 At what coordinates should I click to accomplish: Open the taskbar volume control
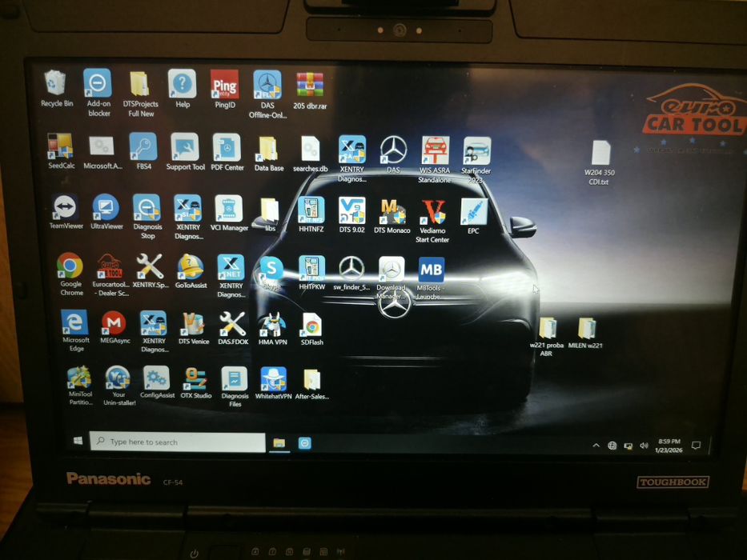644,446
